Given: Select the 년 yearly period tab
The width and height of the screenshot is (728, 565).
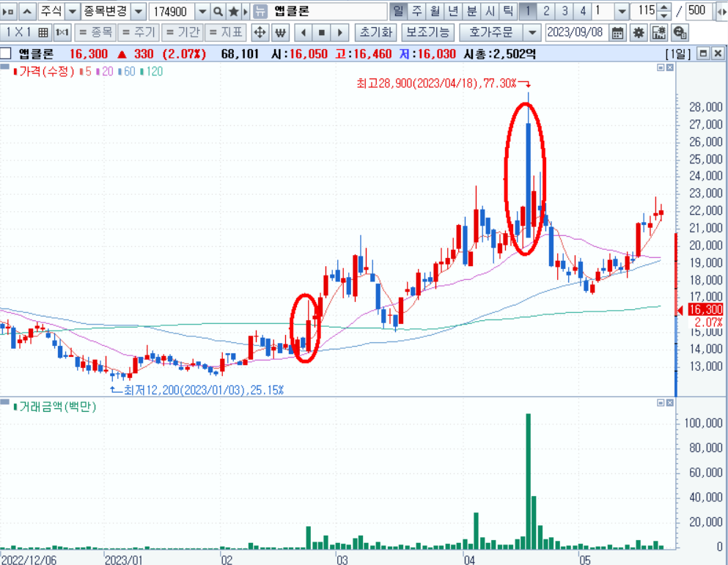Looking at the screenshot, I should 452,11.
